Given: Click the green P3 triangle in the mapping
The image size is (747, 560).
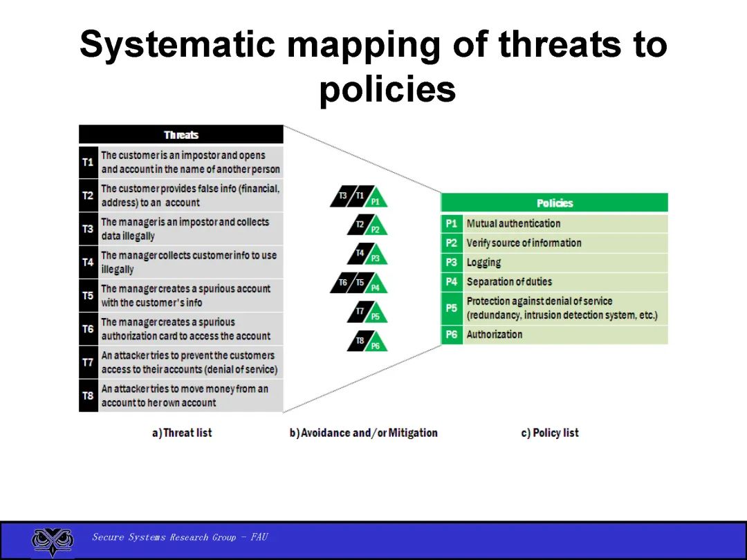Looking at the screenshot, I should (376, 256).
